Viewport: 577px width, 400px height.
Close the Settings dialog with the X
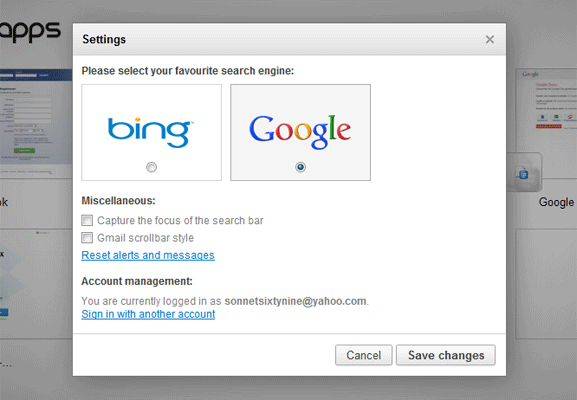tap(490, 39)
